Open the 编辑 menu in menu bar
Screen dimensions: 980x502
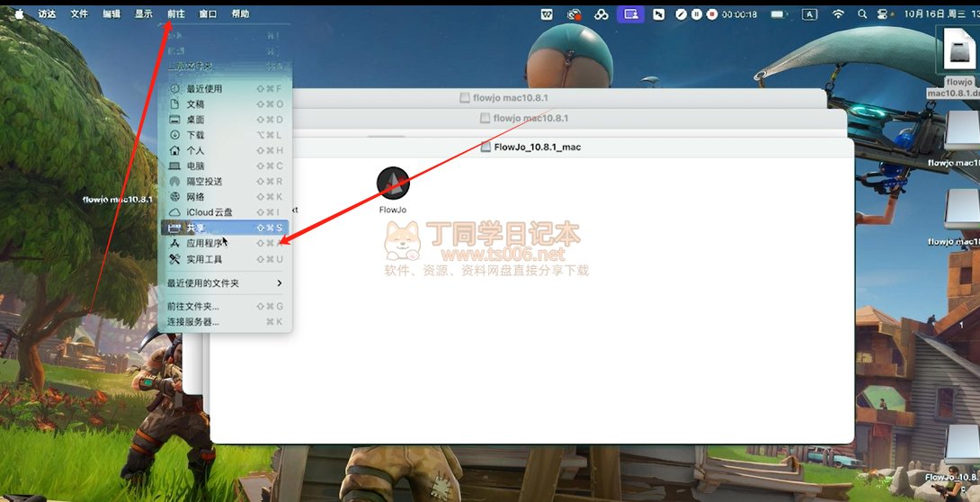(111, 13)
